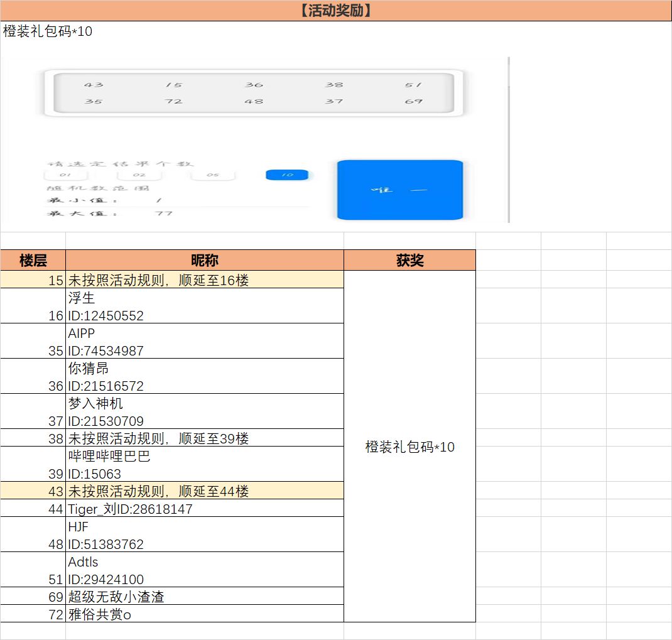Select floor cell 72 in the 楼层 column
The height and width of the screenshot is (640, 672).
[33, 614]
